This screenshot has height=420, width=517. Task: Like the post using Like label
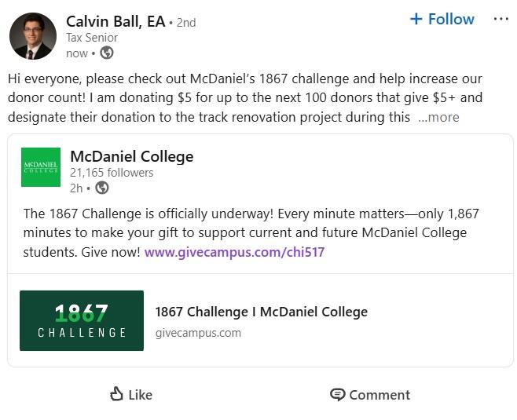pyautogui.click(x=141, y=395)
